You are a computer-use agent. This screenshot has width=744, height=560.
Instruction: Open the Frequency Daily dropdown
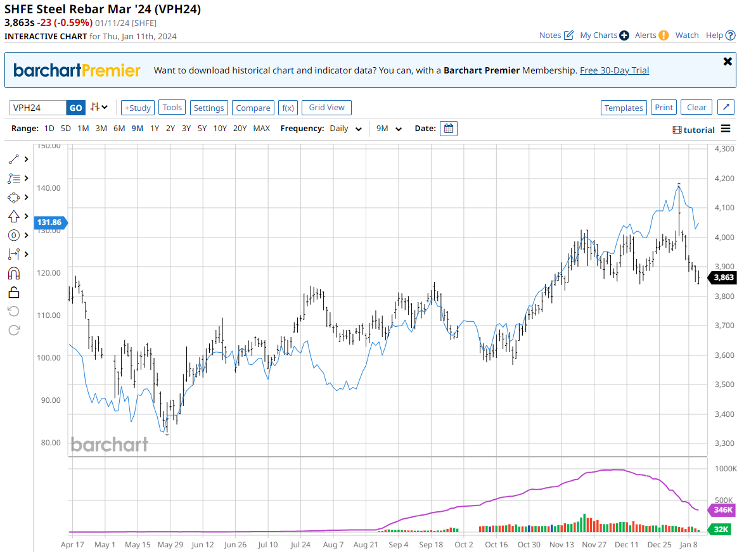click(345, 129)
